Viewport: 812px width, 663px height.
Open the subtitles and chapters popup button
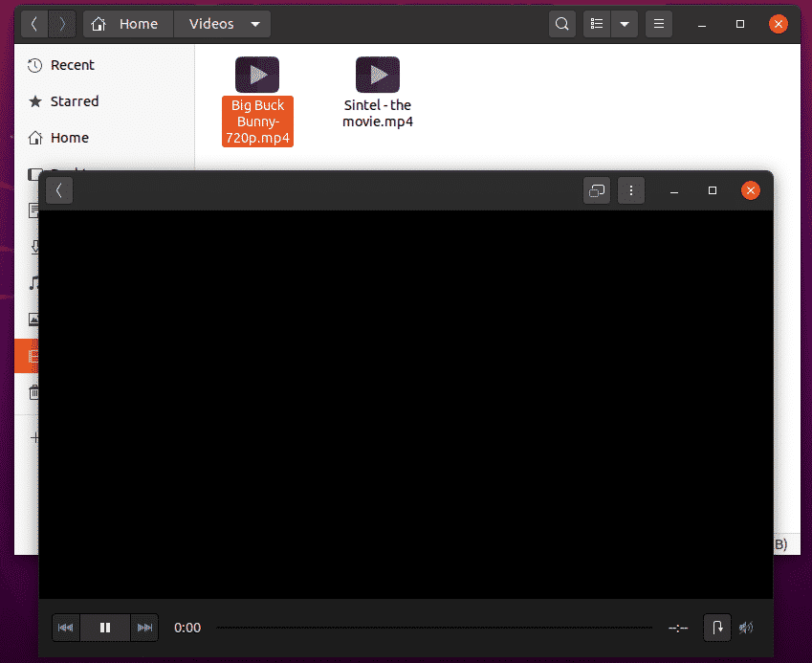point(717,628)
